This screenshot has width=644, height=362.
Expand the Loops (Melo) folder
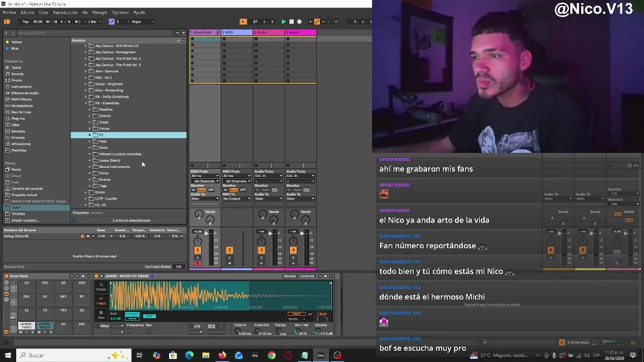90,160
